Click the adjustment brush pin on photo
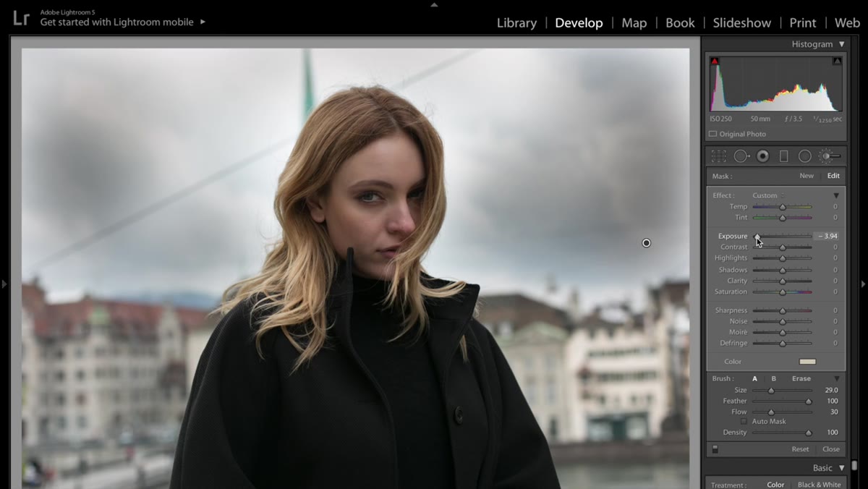 [x=647, y=243]
